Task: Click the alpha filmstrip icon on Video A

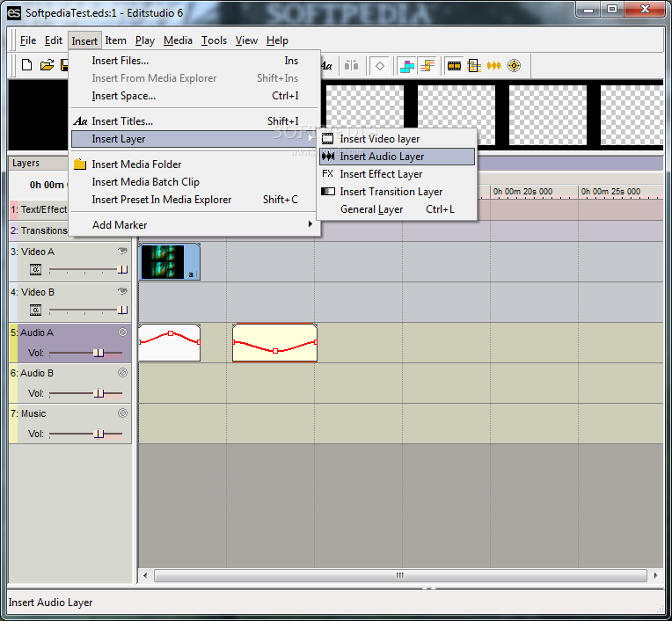Action: pyautogui.click(x=35, y=269)
